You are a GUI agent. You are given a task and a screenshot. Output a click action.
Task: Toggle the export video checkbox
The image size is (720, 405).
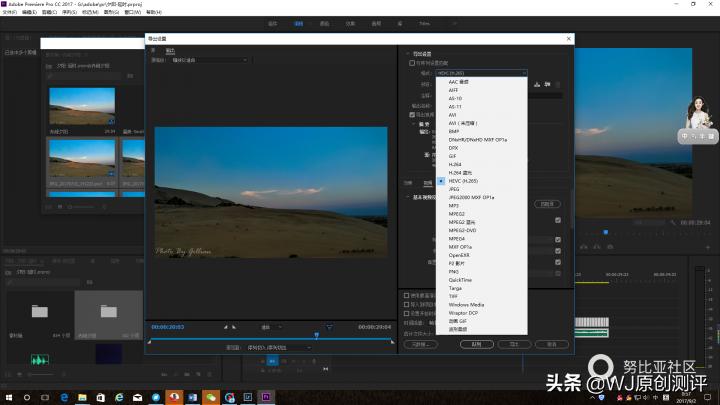tap(411, 114)
